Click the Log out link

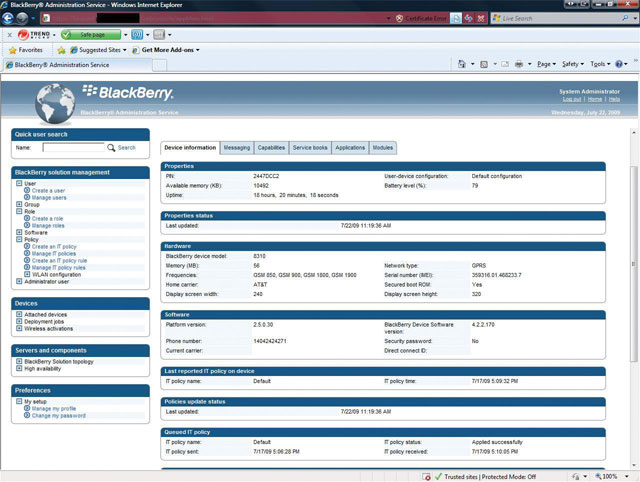tap(571, 99)
